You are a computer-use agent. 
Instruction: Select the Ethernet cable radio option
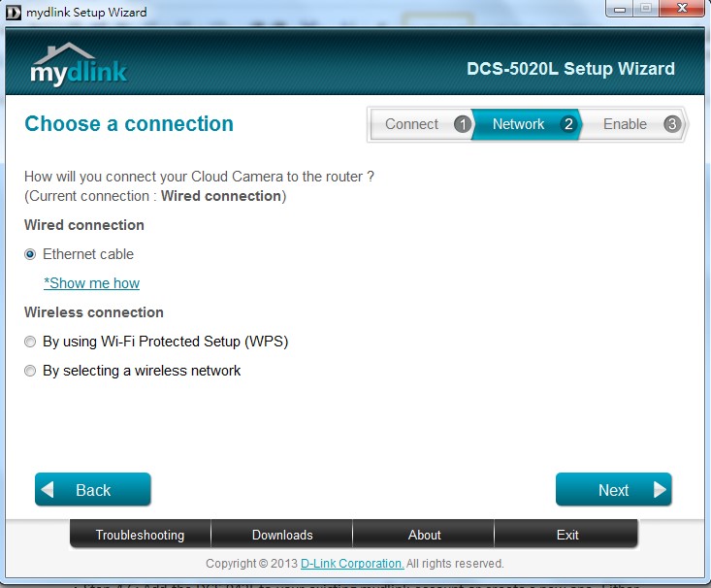(x=30, y=254)
